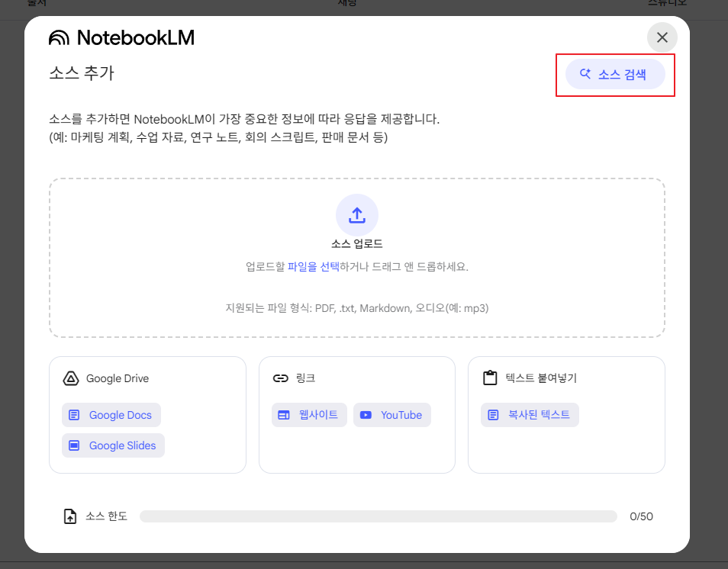
Task: Add a YouTube link source
Action: click(392, 415)
